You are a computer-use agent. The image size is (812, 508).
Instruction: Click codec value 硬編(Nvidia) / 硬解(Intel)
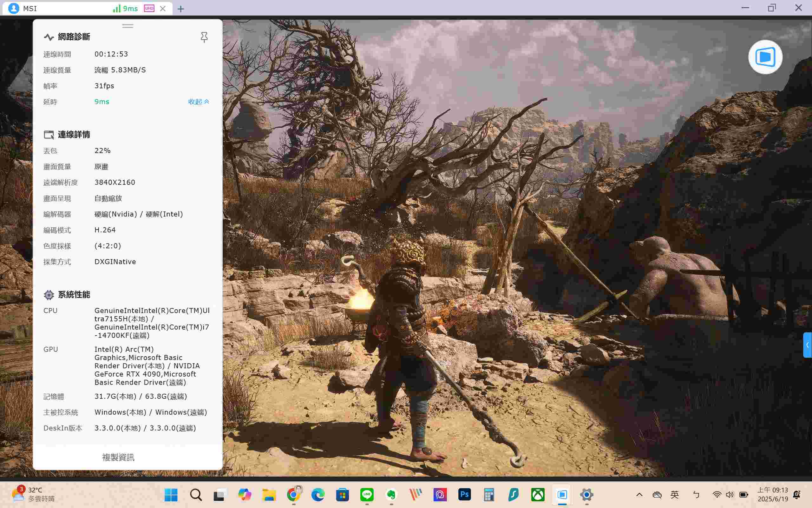tap(139, 214)
